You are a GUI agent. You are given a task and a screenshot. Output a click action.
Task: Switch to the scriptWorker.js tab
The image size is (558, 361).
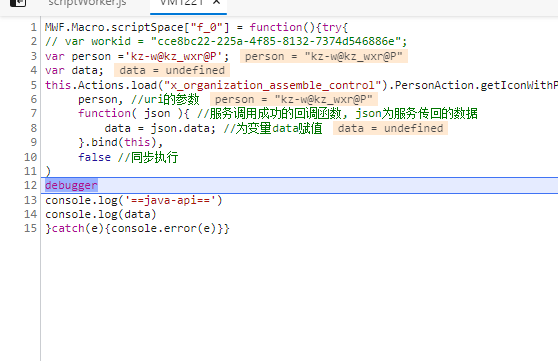(x=87, y=3)
